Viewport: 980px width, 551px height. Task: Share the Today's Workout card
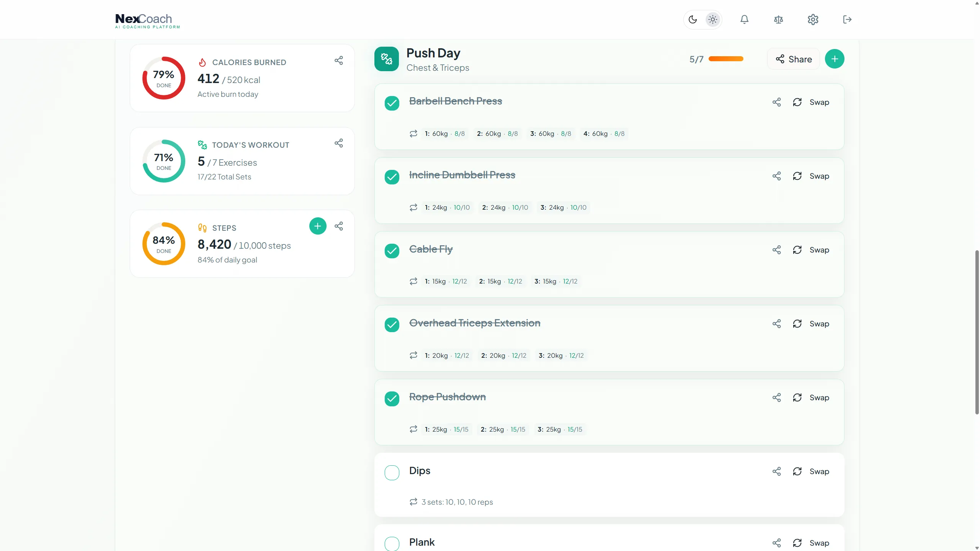pos(339,143)
